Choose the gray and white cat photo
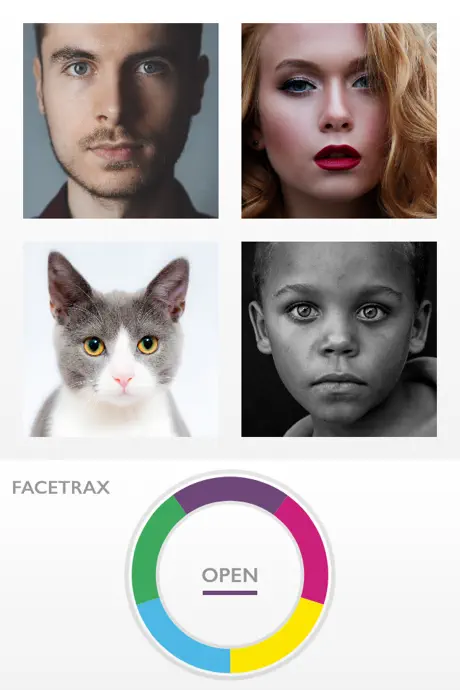460x690 pixels. click(x=121, y=339)
